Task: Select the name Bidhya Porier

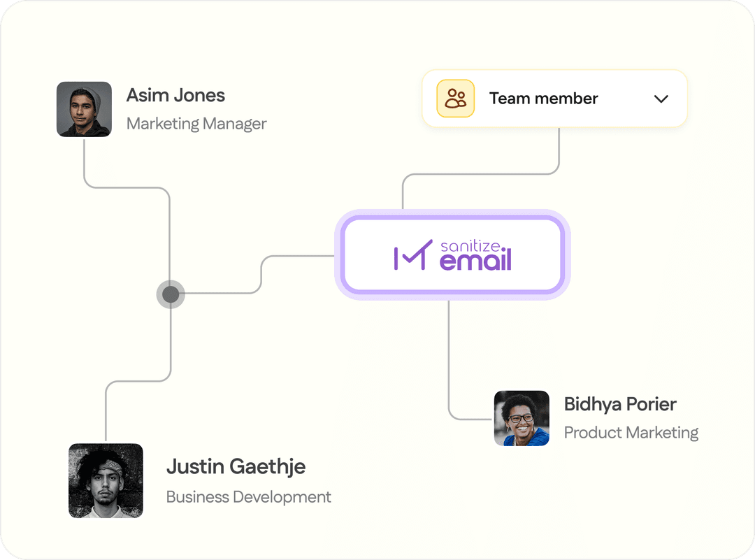Action: [x=620, y=404]
